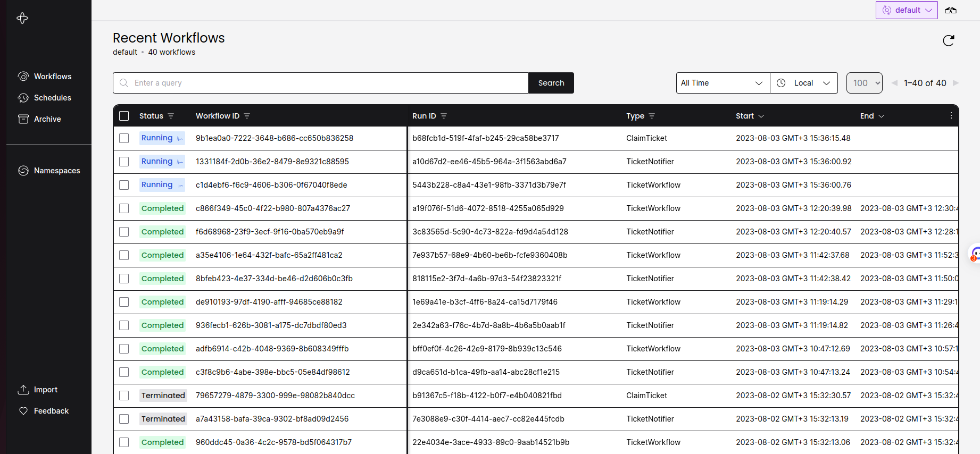This screenshot has height=454, width=980.
Task: Open the table options three-dot menu
Action: 951,115
